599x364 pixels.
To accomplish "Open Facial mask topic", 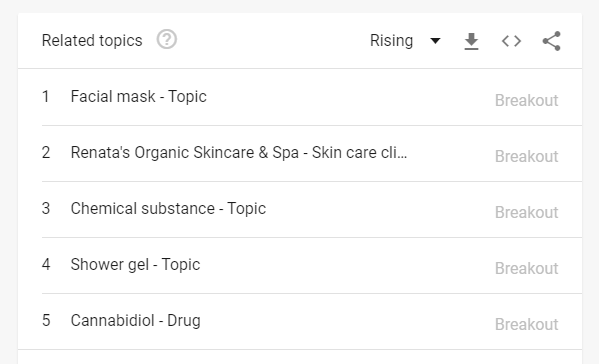I will pos(138,97).
